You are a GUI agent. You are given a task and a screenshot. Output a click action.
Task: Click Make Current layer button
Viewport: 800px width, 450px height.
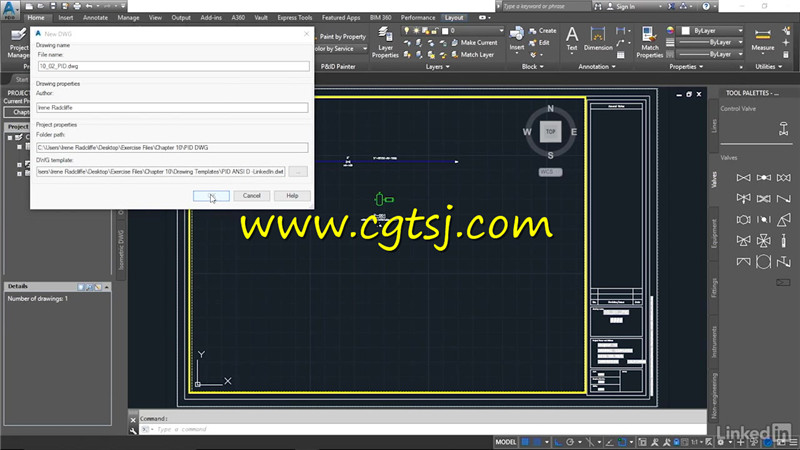474,43
